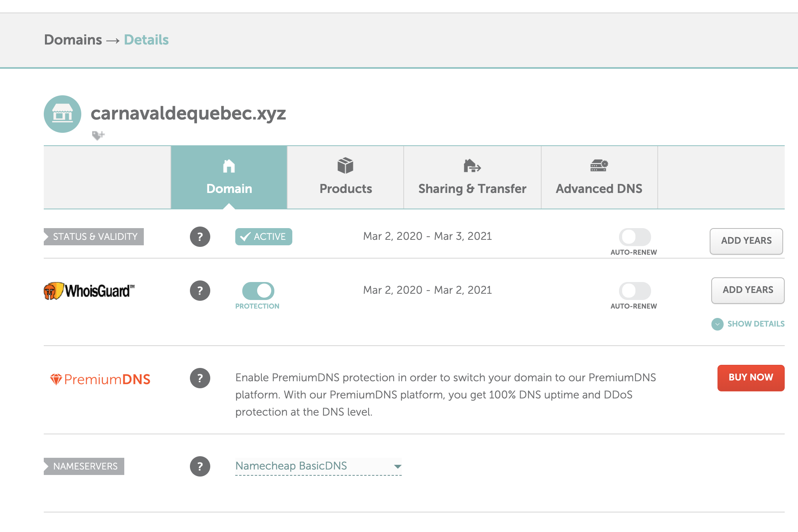
Task: Click the Domains breadcrumb link
Action: click(73, 40)
